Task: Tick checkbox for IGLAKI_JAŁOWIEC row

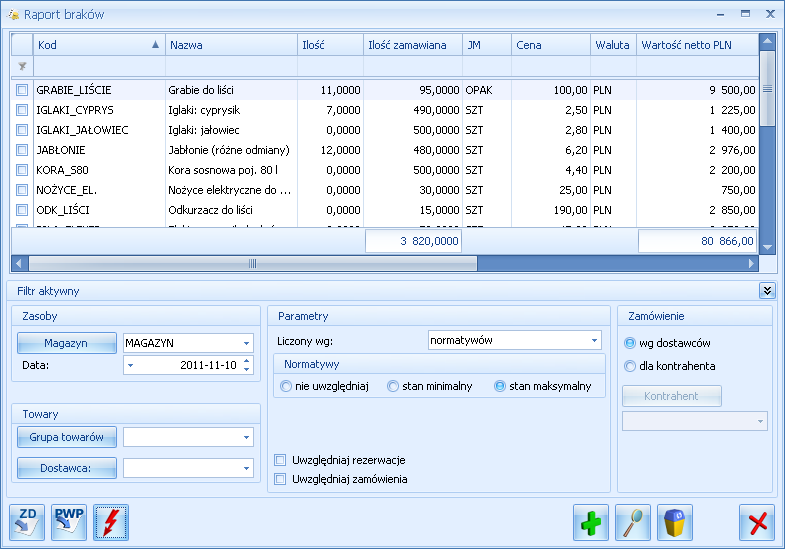Action: click(22, 130)
